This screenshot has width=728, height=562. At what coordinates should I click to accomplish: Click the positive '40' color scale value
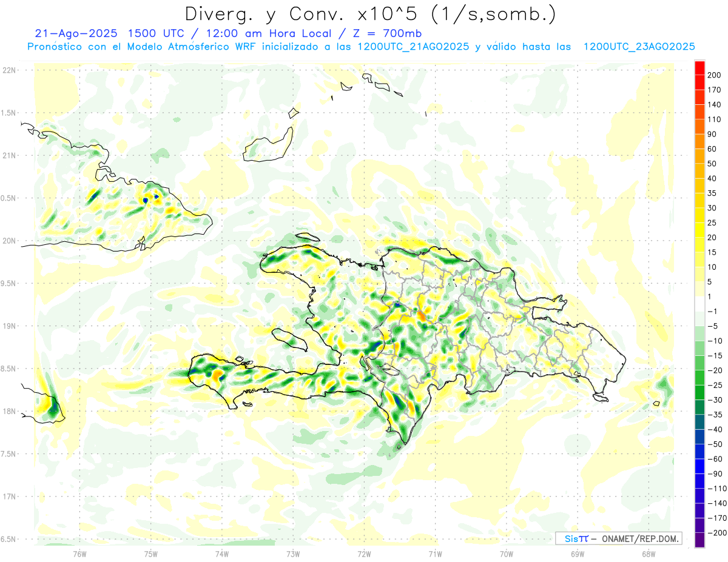pyautogui.click(x=712, y=179)
